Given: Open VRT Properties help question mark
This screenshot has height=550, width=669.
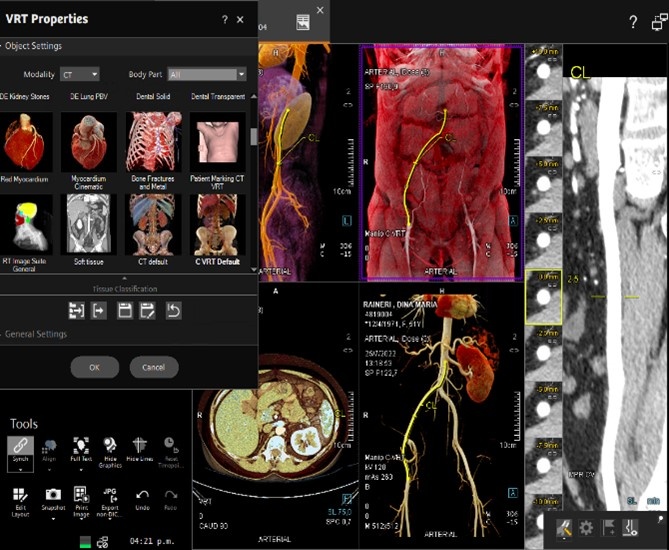Looking at the screenshot, I should click(224, 20).
